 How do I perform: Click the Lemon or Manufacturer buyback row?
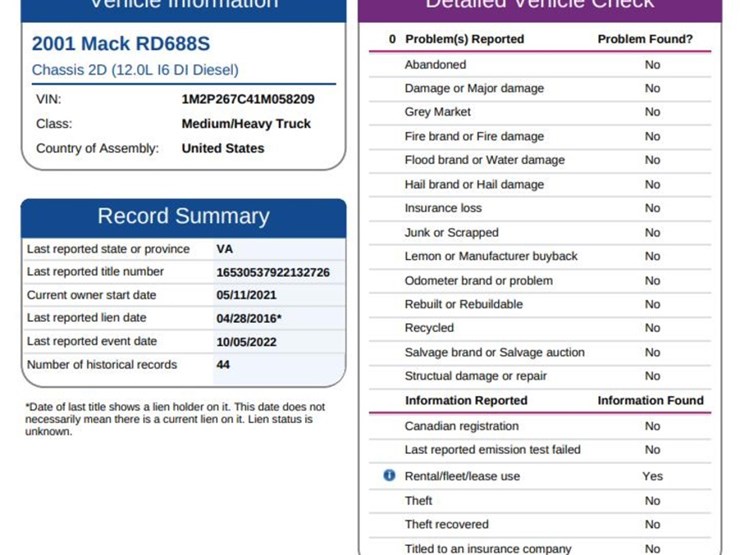(491, 256)
